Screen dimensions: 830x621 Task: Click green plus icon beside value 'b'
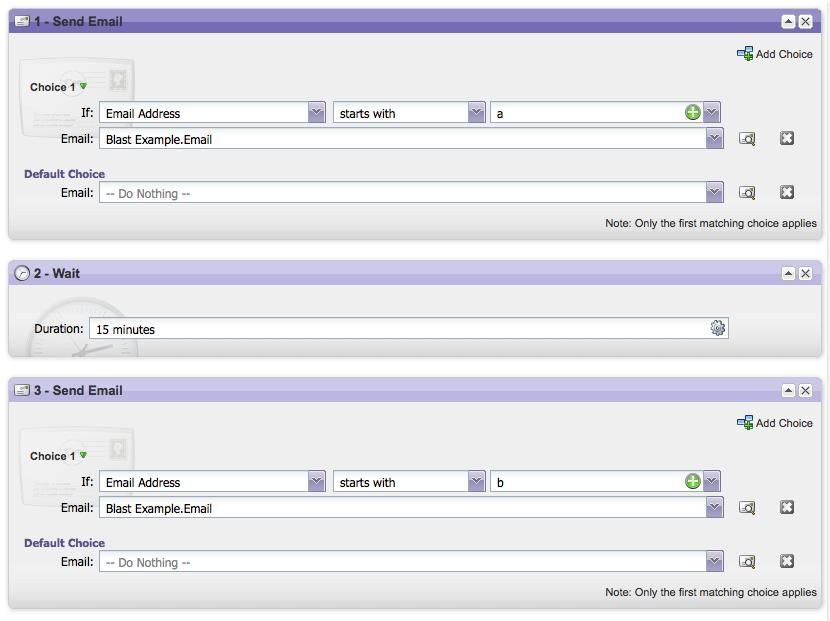(692, 482)
